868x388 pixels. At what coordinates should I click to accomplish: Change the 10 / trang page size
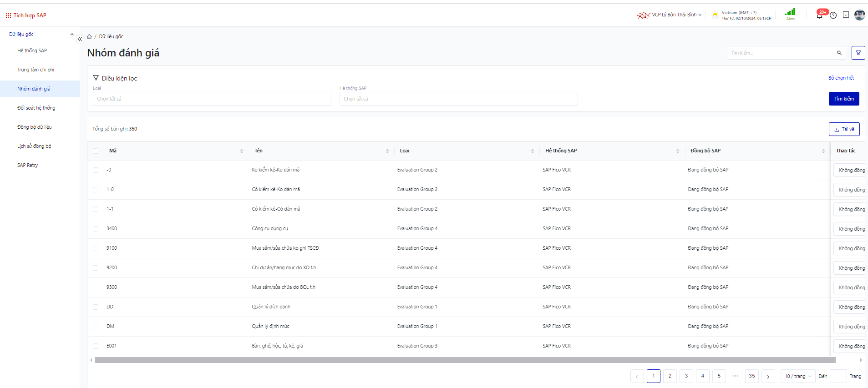797,376
